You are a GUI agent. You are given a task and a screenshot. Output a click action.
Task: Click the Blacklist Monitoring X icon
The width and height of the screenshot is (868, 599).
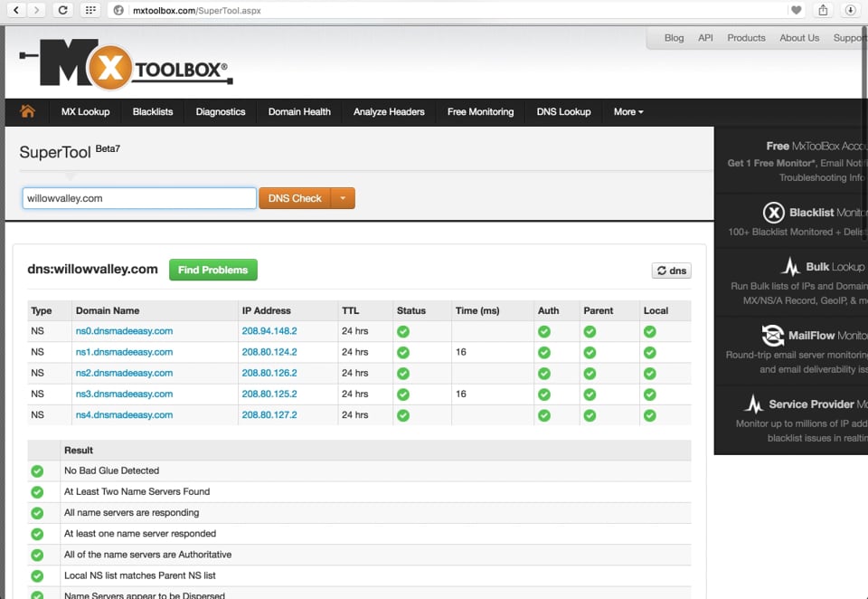(x=773, y=213)
